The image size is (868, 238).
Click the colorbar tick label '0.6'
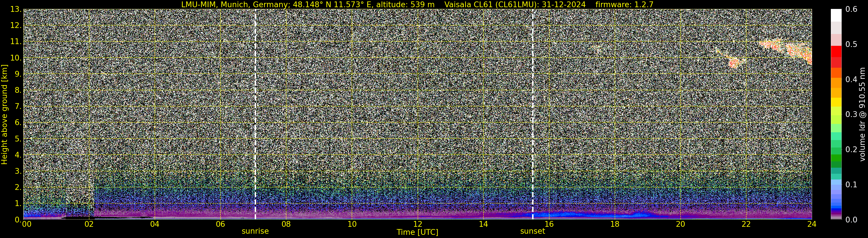point(852,10)
